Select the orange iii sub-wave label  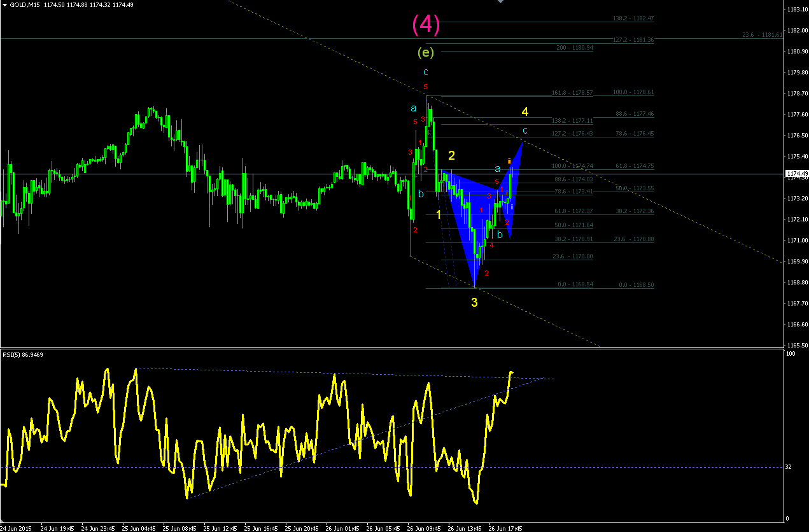click(510, 161)
